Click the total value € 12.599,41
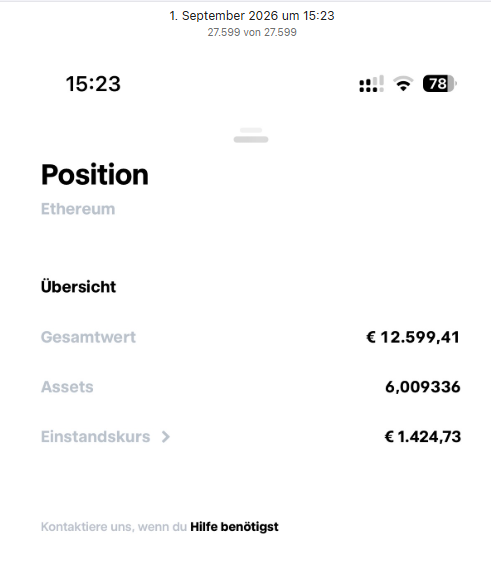 pyautogui.click(x=413, y=337)
